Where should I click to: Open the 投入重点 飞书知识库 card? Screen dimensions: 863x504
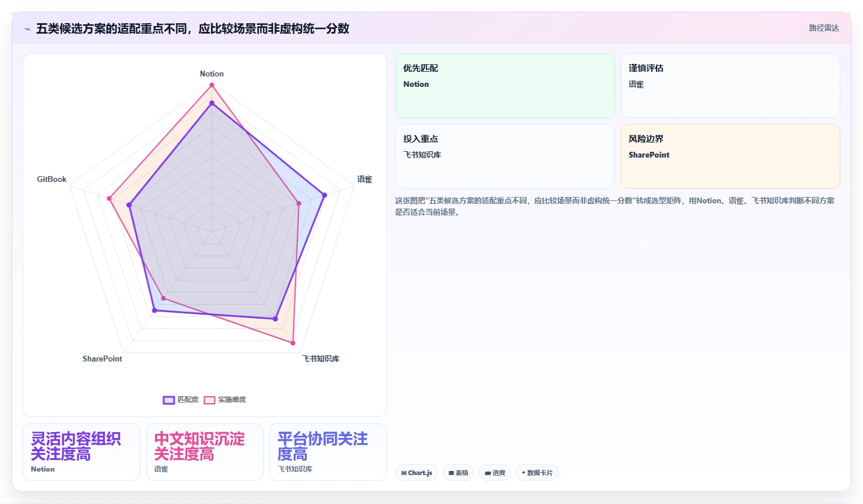pyautogui.click(x=505, y=156)
